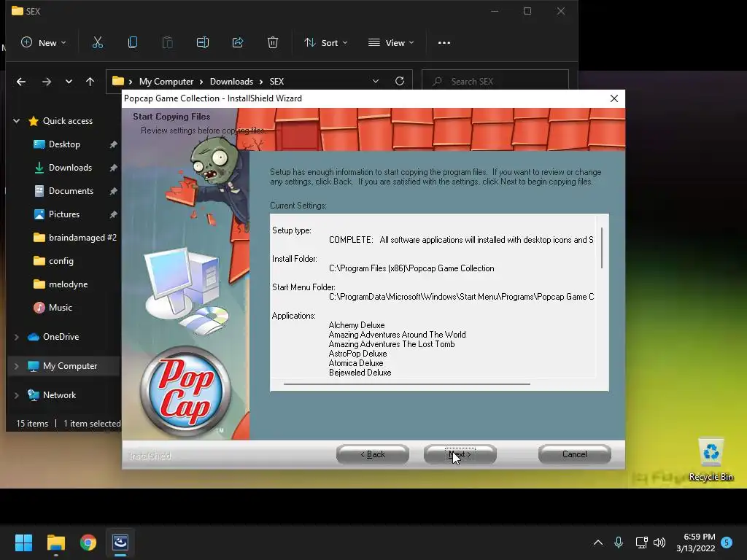Click 'Bejeweled Deluxe' in the applications list
747x560 pixels.
[x=360, y=373]
